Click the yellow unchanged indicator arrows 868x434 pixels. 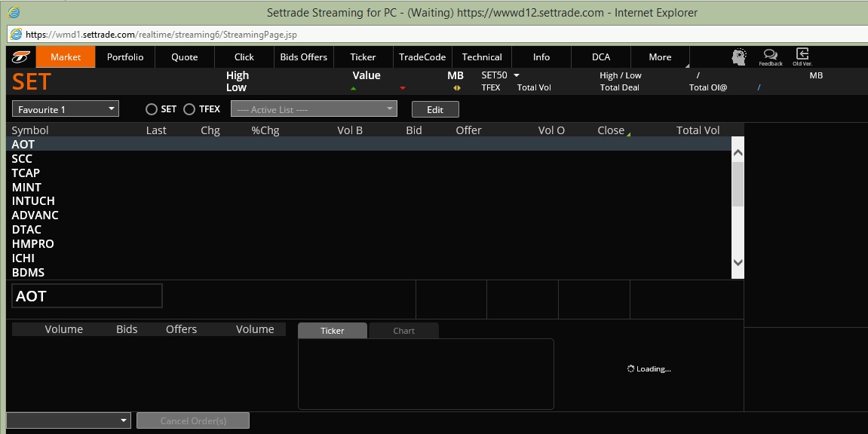(457, 88)
